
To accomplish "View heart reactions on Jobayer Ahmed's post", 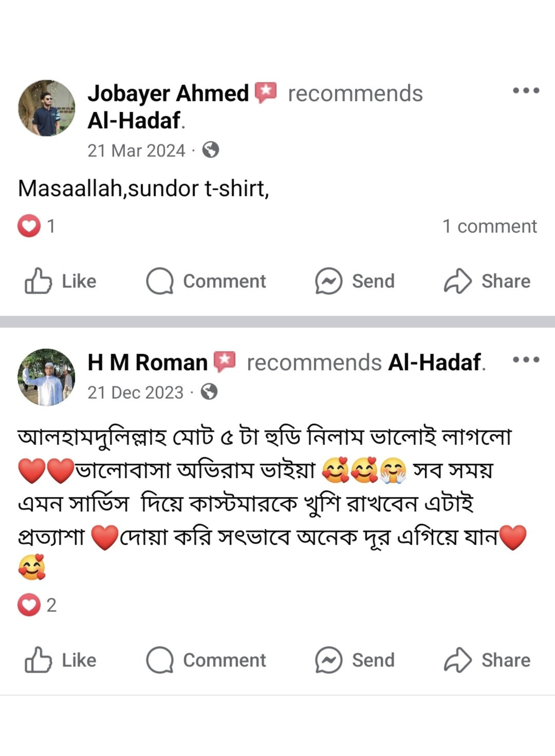I will click(36, 226).
